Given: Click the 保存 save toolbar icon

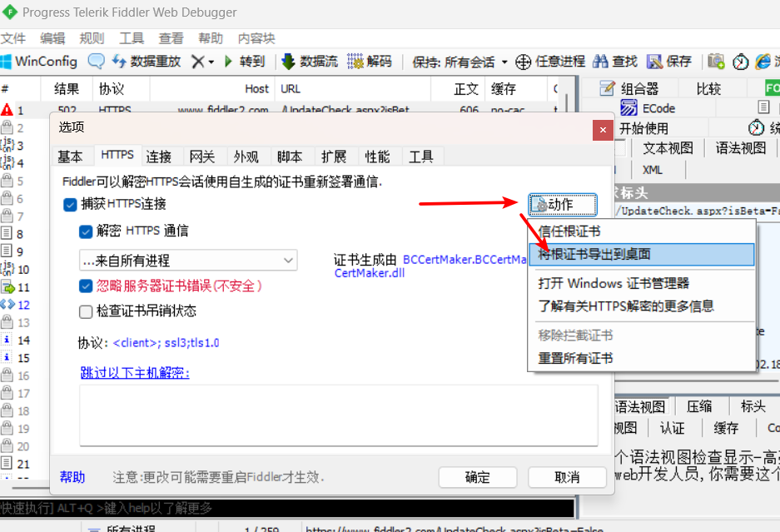Looking at the screenshot, I should pyautogui.click(x=669, y=62).
